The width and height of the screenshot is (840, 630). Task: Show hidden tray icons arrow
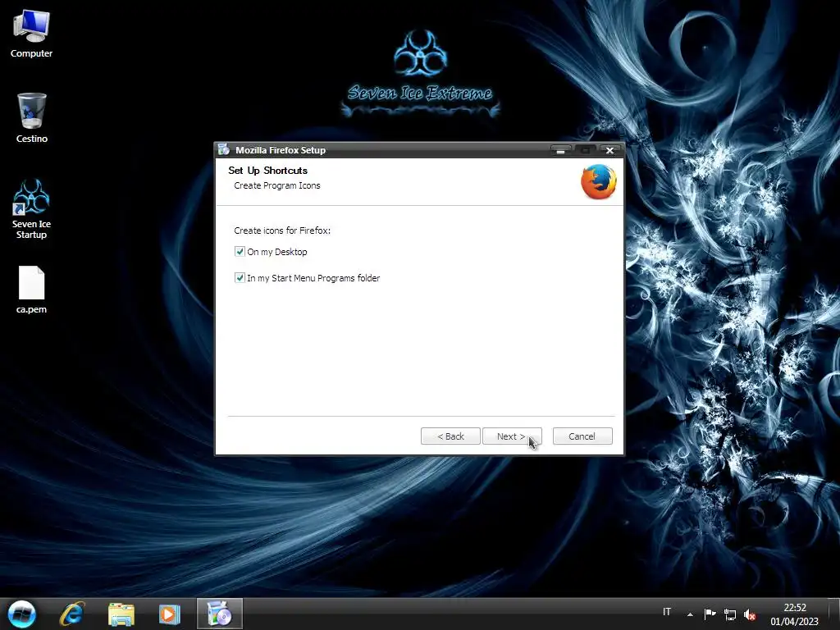[x=690, y=614]
